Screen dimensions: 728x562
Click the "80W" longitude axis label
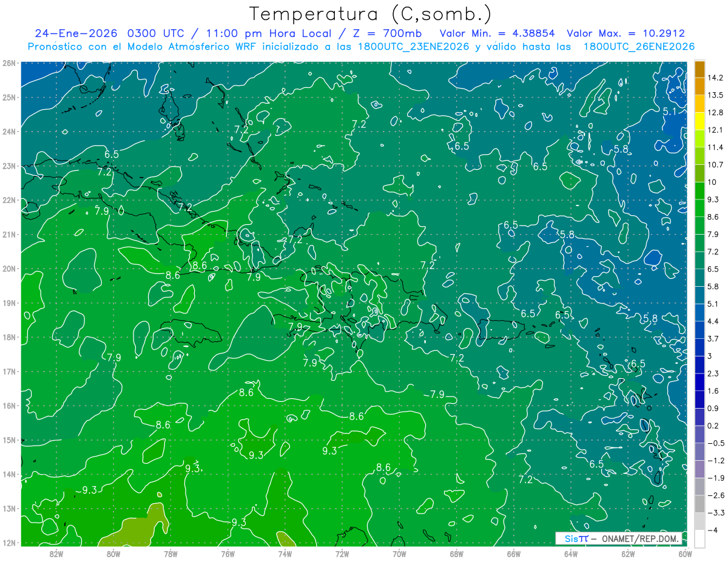113,553
